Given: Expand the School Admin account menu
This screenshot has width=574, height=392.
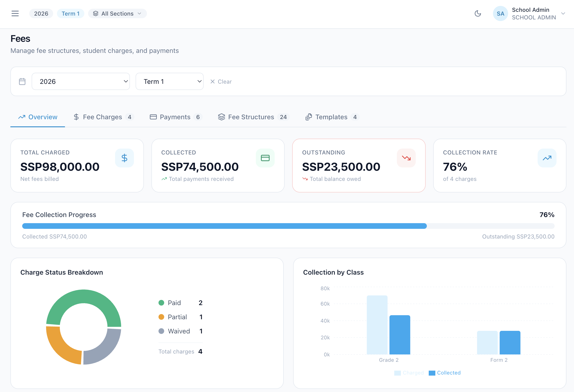Looking at the screenshot, I should click(563, 13).
